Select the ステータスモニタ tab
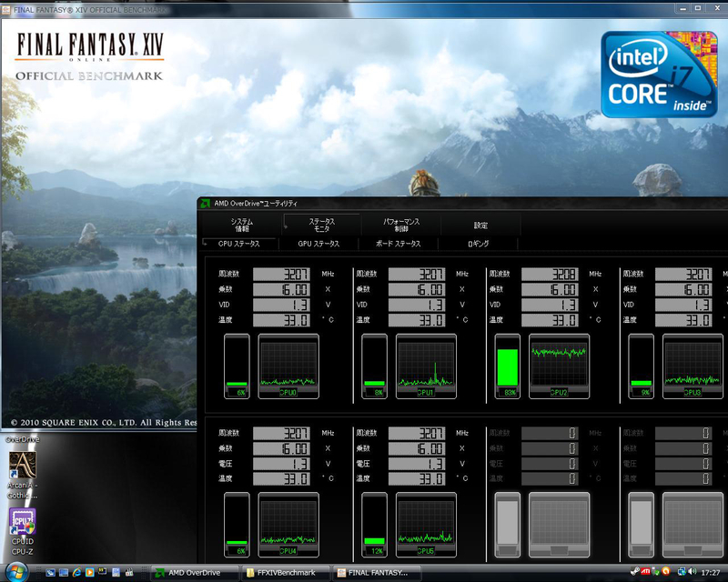 pyautogui.click(x=322, y=226)
